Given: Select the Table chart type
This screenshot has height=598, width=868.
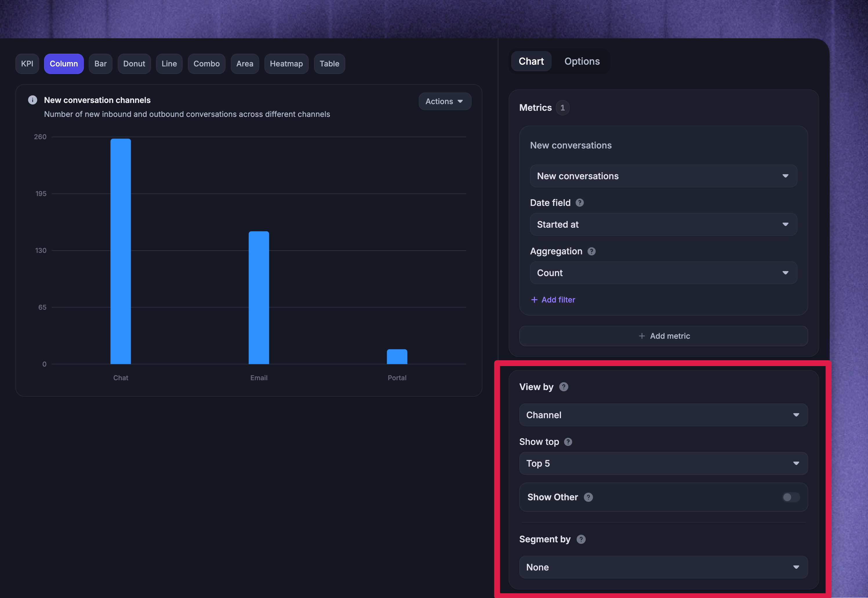Looking at the screenshot, I should (330, 64).
